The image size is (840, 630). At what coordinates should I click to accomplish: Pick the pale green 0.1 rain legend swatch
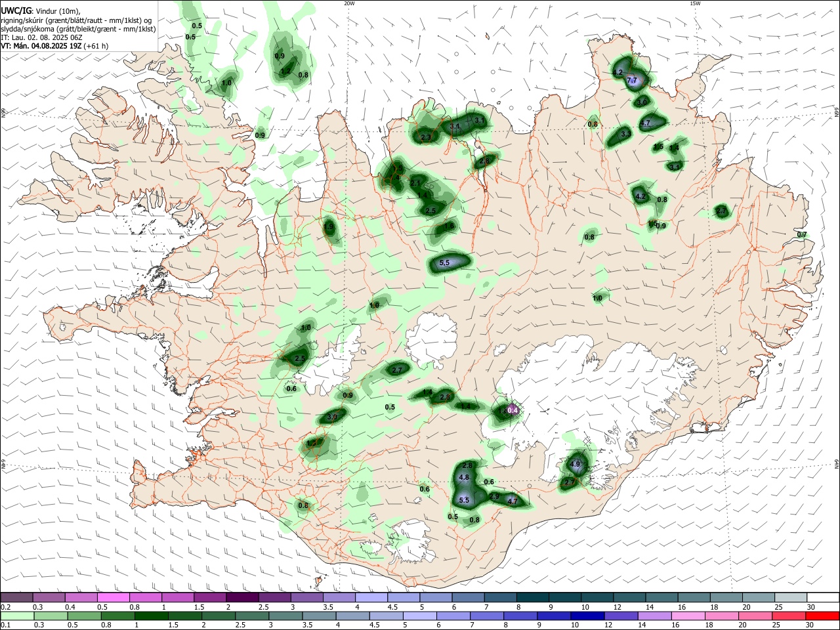coord(17,616)
